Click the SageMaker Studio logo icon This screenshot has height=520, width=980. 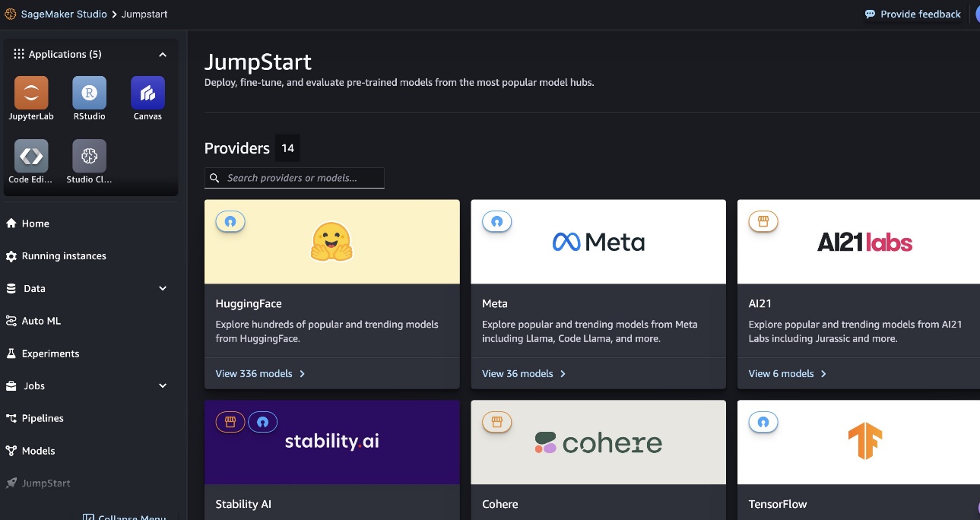(10, 14)
